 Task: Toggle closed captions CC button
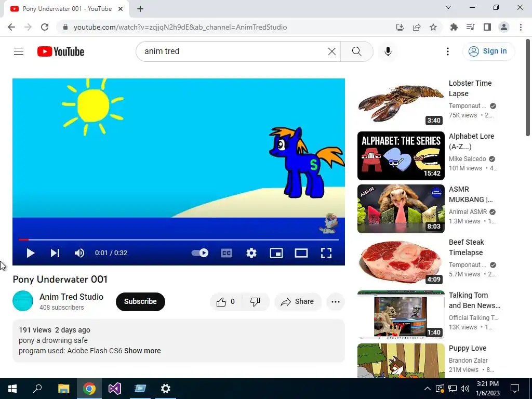[x=227, y=253]
